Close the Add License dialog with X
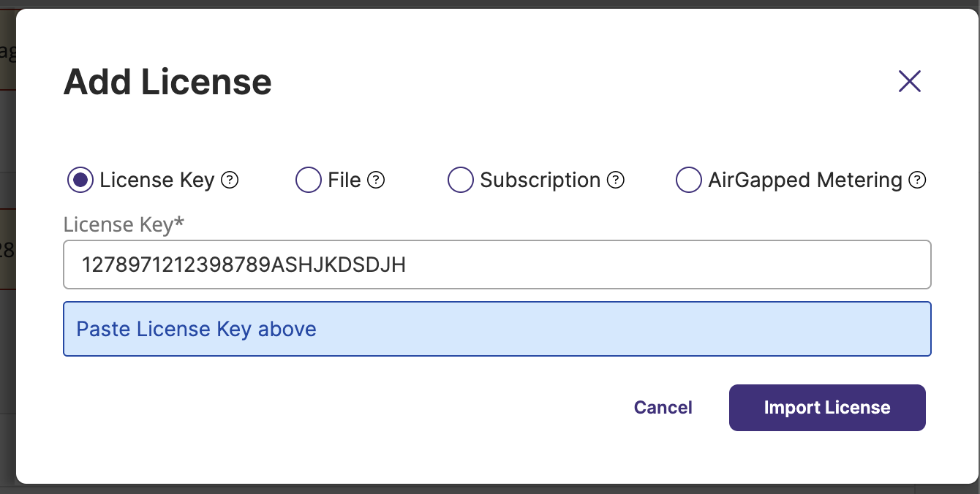Screen dimensions: 980x494 click(x=909, y=81)
